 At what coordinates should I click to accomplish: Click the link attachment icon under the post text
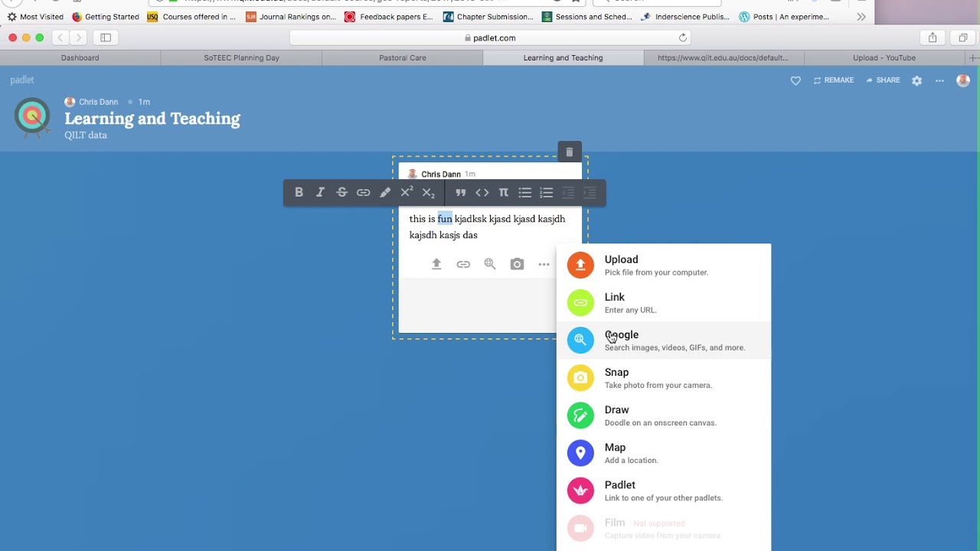coord(463,264)
